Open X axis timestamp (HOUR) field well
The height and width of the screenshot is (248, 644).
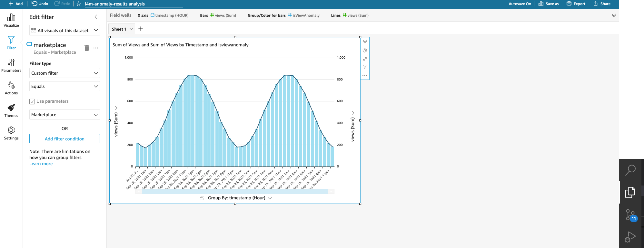170,15
